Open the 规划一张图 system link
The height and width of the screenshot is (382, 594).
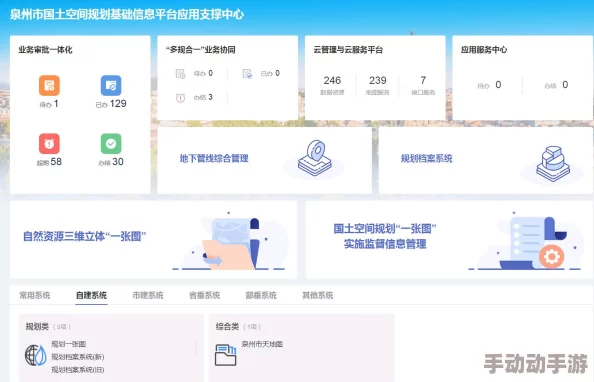coord(69,344)
